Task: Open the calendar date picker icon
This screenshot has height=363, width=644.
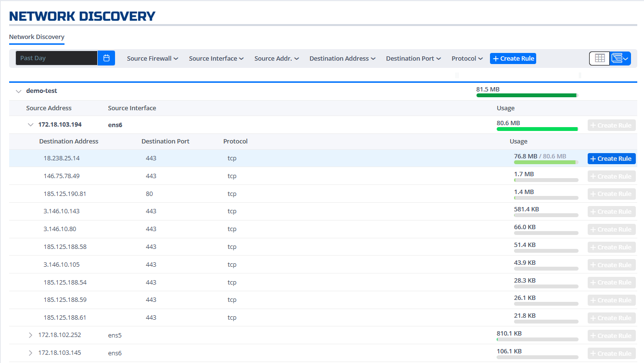Action: click(x=106, y=58)
